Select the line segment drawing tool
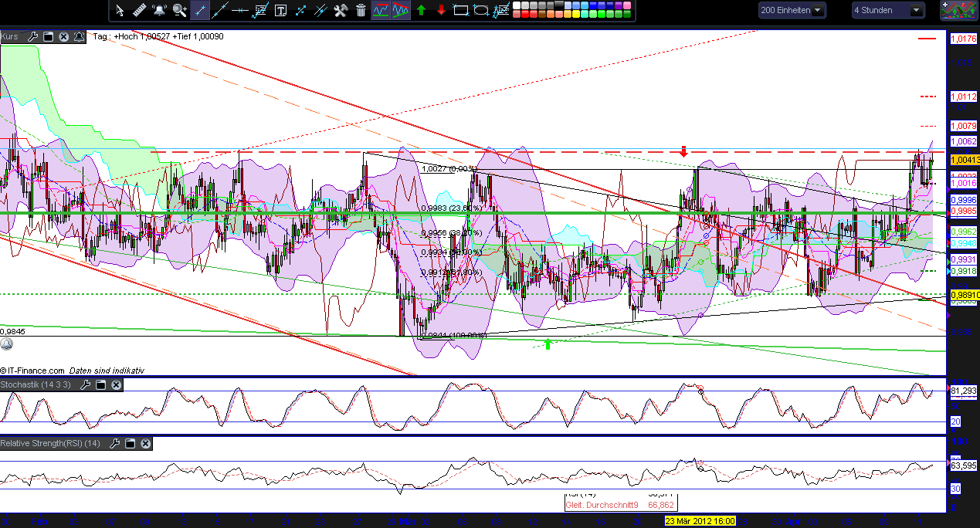 pos(200,10)
